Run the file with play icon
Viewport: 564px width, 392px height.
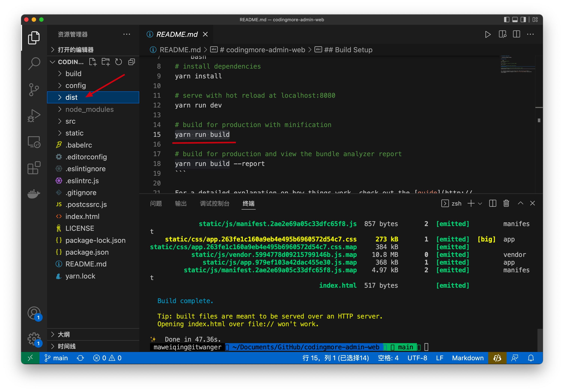488,34
